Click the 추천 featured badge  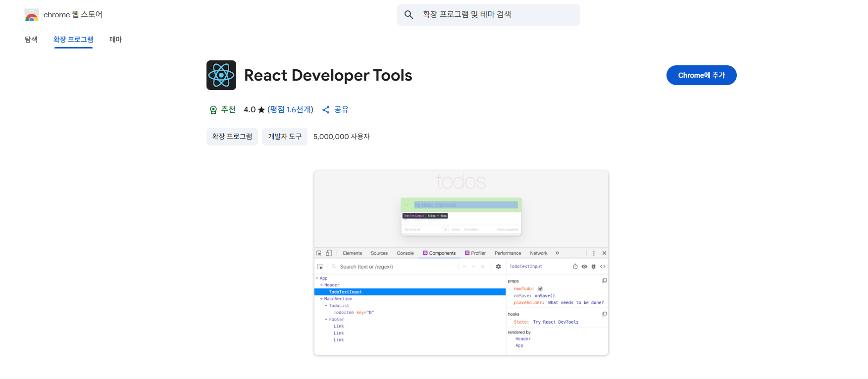pyautogui.click(x=222, y=110)
